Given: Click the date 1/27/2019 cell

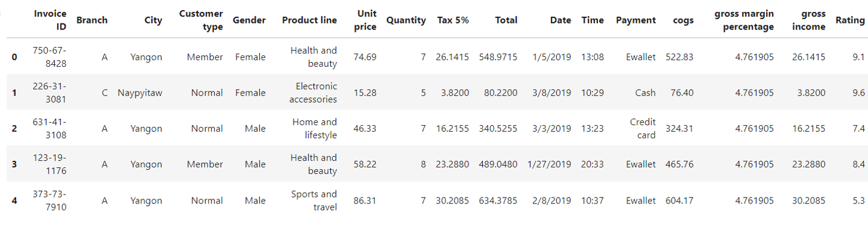Looking at the screenshot, I should (x=549, y=164).
